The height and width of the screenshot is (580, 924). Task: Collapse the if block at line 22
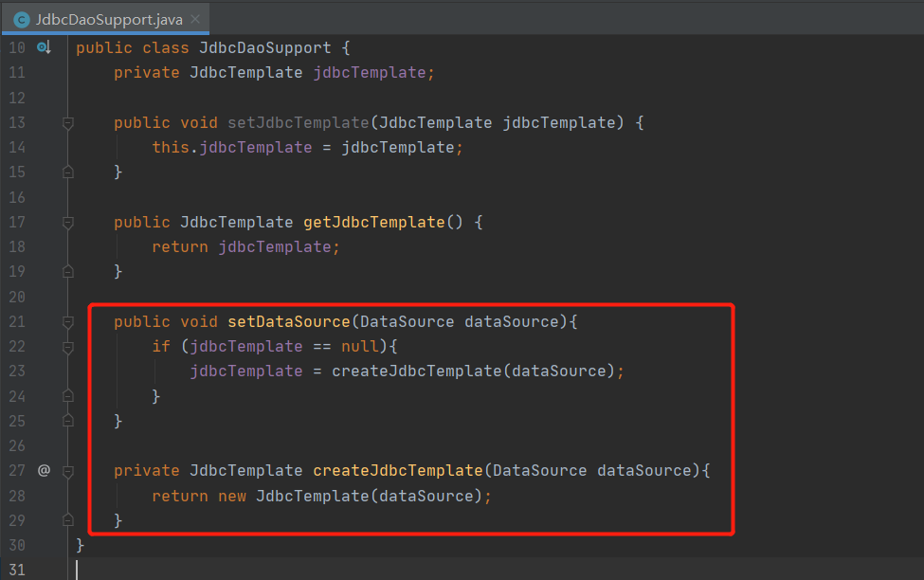point(68,347)
